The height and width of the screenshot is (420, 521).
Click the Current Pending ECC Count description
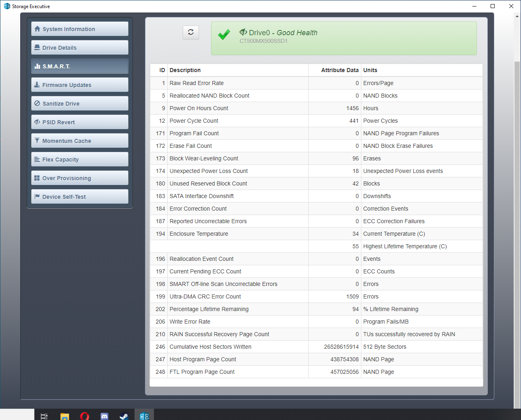(x=205, y=271)
